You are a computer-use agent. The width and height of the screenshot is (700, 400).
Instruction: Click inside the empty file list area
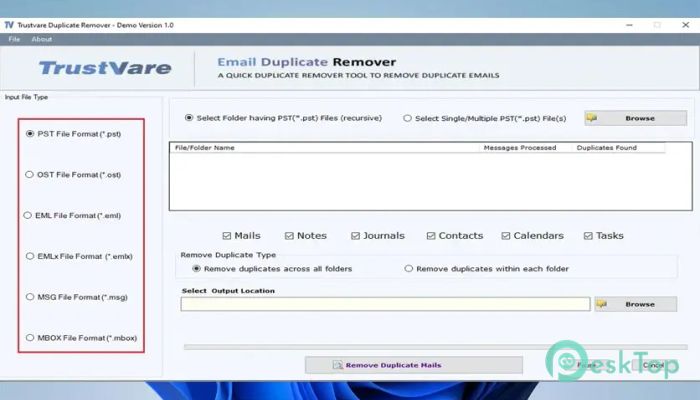(430, 181)
